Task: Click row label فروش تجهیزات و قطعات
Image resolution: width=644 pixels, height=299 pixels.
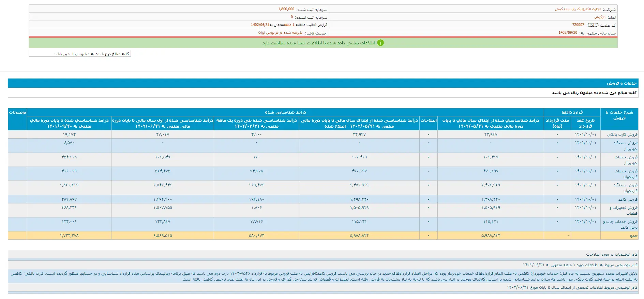Action: coord(624,210)
